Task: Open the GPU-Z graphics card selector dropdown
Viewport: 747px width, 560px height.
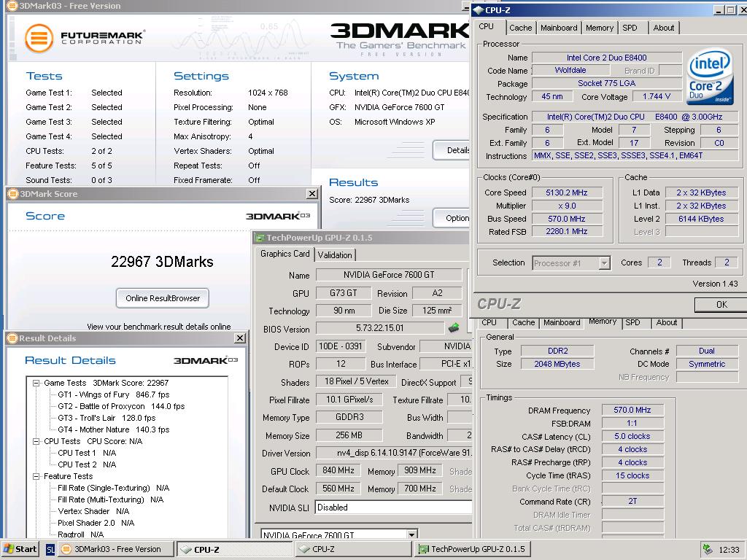Action: point(411,534)
